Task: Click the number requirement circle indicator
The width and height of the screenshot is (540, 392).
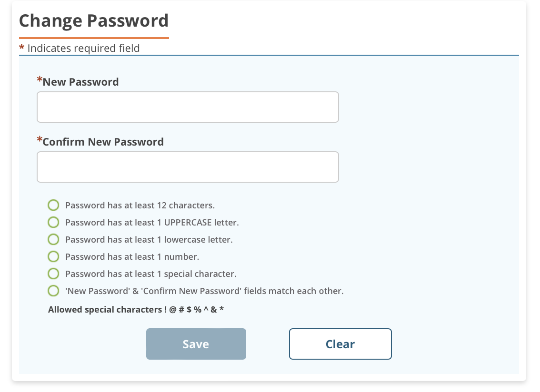Action: point(54,256)
